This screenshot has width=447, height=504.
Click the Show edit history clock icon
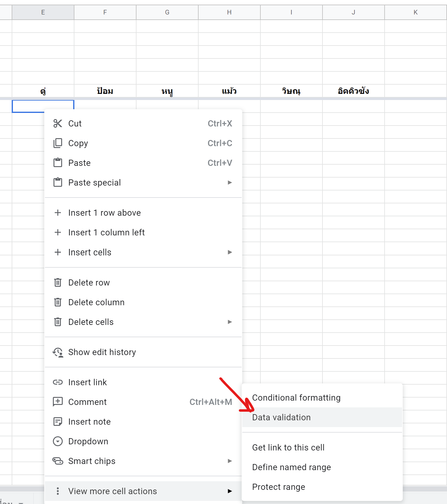(58, 352)
